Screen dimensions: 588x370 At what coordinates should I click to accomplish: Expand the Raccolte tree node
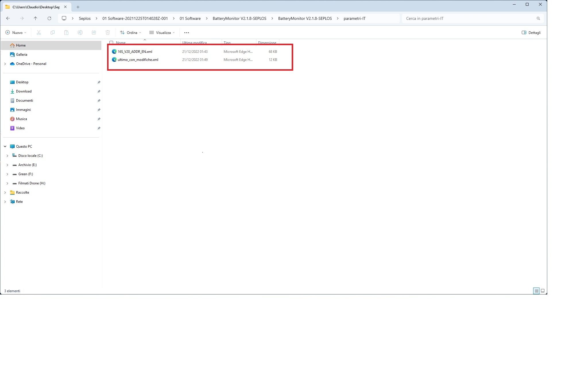(5, 192)
